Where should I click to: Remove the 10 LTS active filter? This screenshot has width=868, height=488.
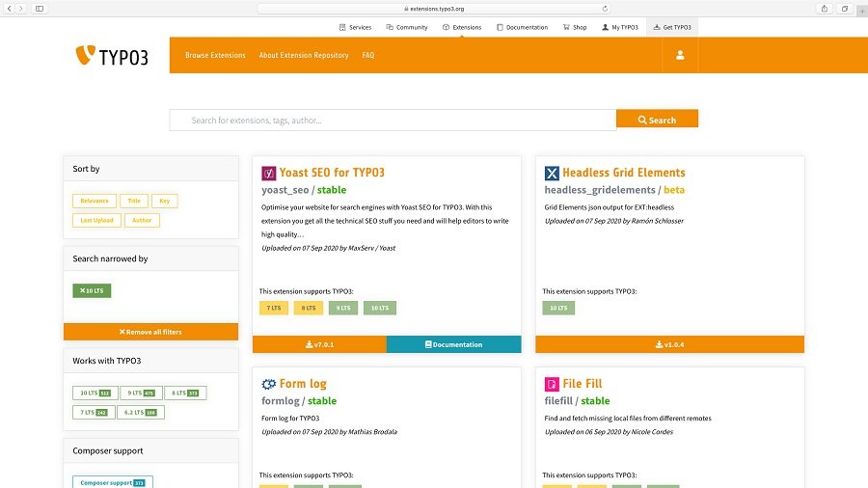click(92, 290)
